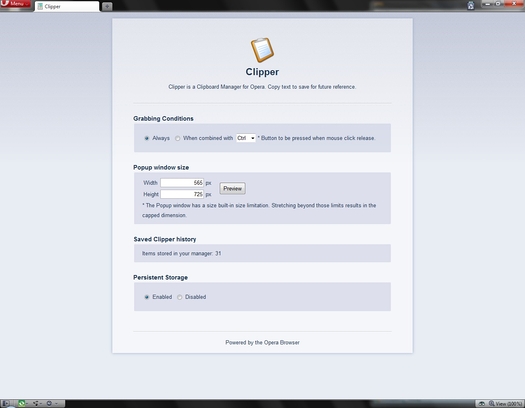
Task: Select When combined with radio option
Action: tap(177, 138)
